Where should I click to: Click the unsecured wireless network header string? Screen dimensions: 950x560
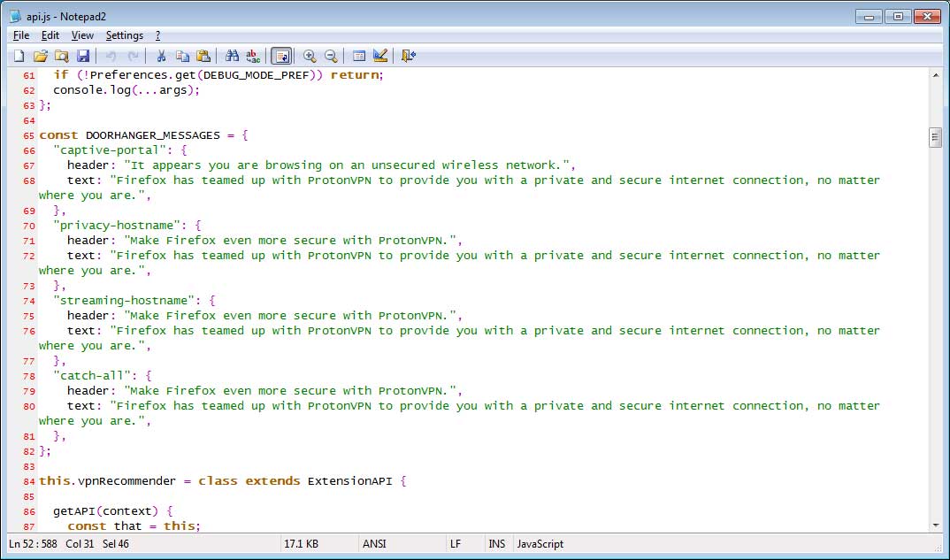(x=347, y=165)
